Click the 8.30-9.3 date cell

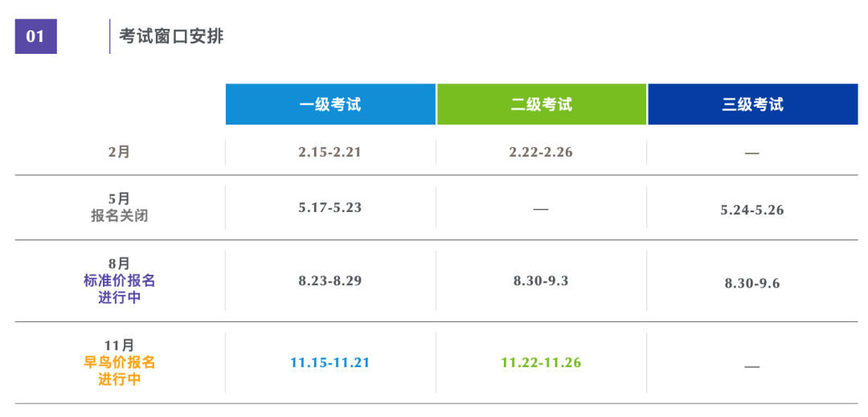click(x=541, y=280)
